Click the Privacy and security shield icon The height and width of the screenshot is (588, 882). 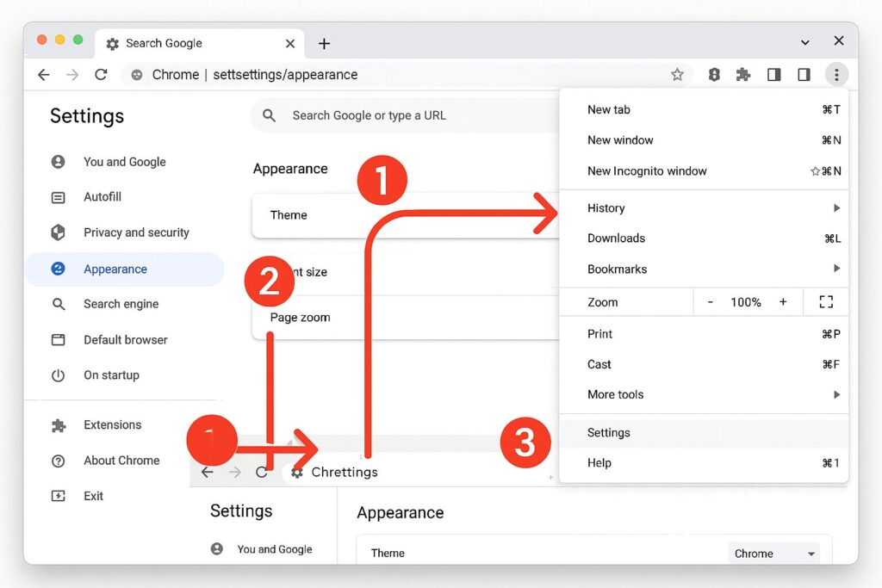click(x=58, y=232)
